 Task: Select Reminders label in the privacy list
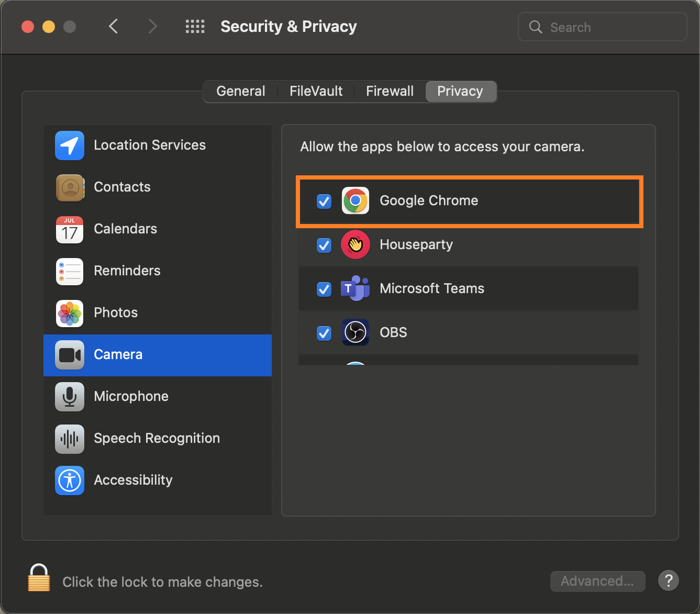[127, 271]
